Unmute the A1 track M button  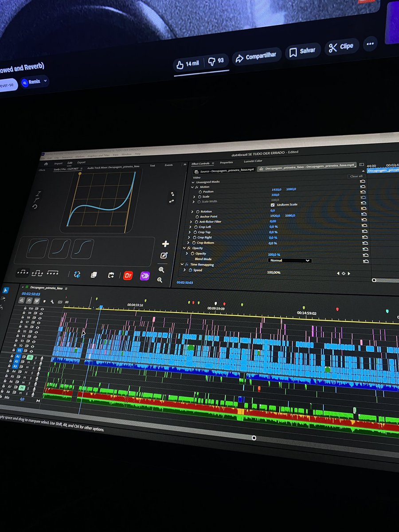pos(30,357)
